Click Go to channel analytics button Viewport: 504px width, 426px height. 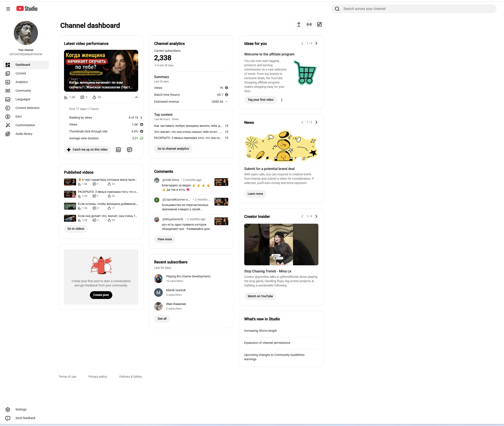pyautogui.click(x=173, y=149)
